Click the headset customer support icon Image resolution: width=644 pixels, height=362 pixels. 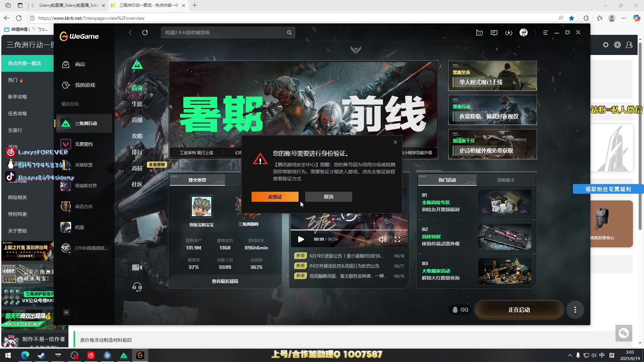click(137, 287)
